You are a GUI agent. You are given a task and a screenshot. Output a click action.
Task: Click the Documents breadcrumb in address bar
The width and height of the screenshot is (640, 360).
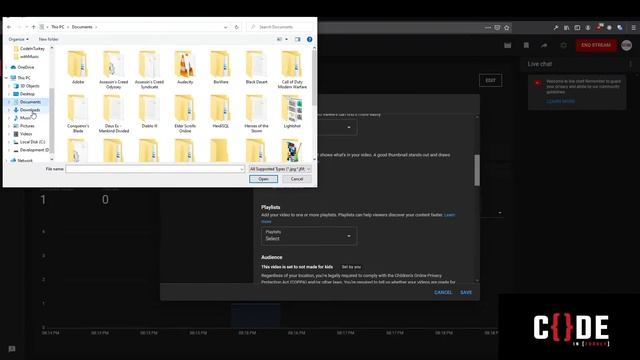point(82,27)
